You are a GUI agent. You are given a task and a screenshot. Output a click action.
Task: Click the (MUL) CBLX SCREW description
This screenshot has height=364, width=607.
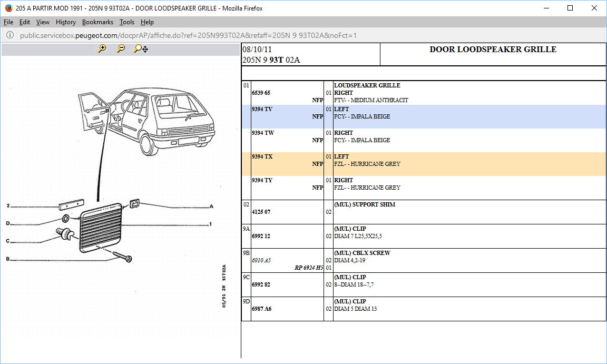tap(362, 253)
